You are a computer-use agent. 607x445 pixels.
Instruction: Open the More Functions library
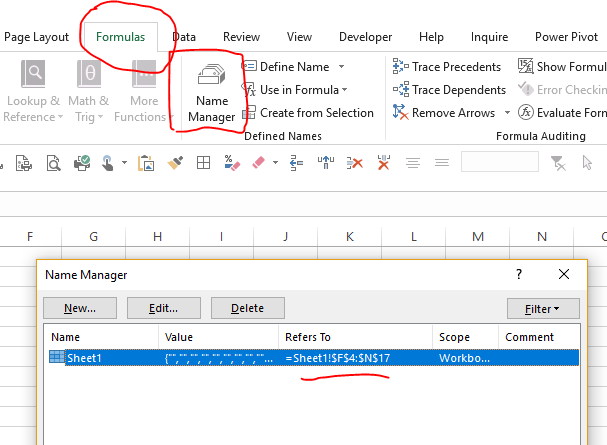(x=144, y=91)
